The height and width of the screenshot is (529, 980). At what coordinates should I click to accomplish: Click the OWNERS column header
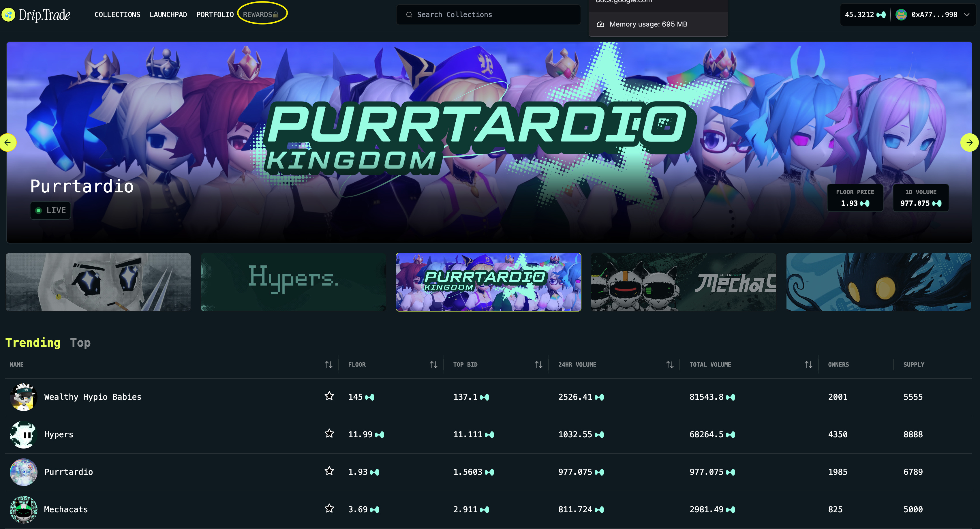coord(838,365)
